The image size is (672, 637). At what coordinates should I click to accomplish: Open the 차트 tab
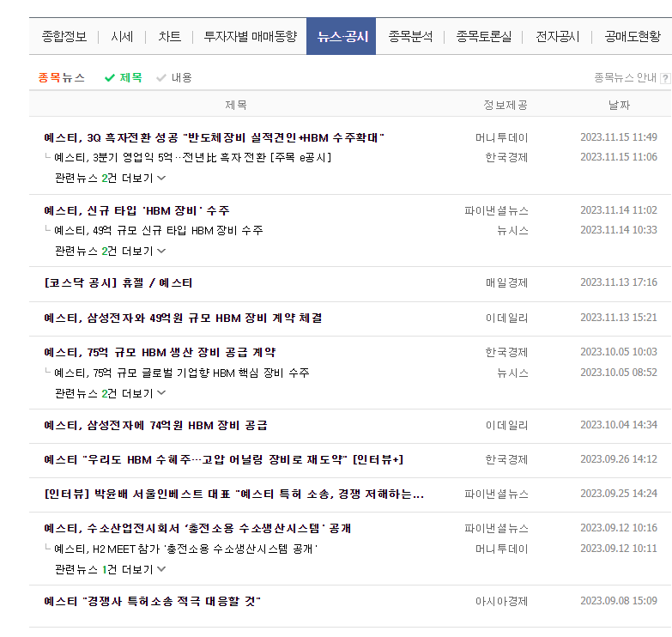170,36
